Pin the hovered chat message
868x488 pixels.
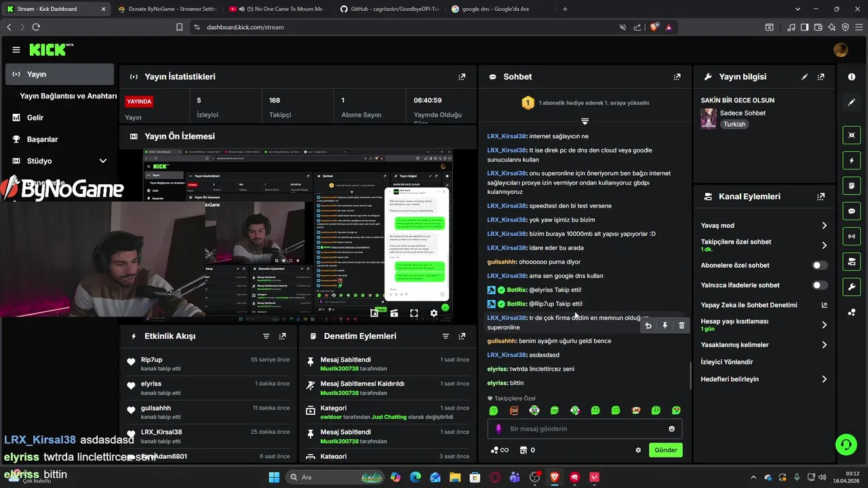[x=665, y=325]
